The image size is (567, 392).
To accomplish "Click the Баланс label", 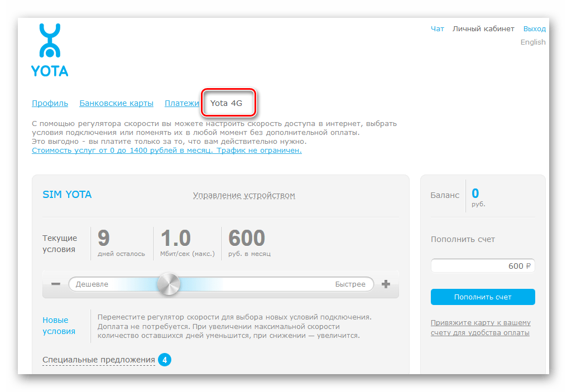I will pos(445,196).
